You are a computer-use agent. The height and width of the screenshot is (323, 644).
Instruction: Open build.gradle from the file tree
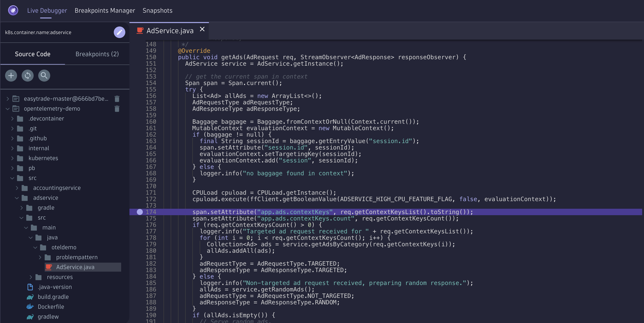53,297
